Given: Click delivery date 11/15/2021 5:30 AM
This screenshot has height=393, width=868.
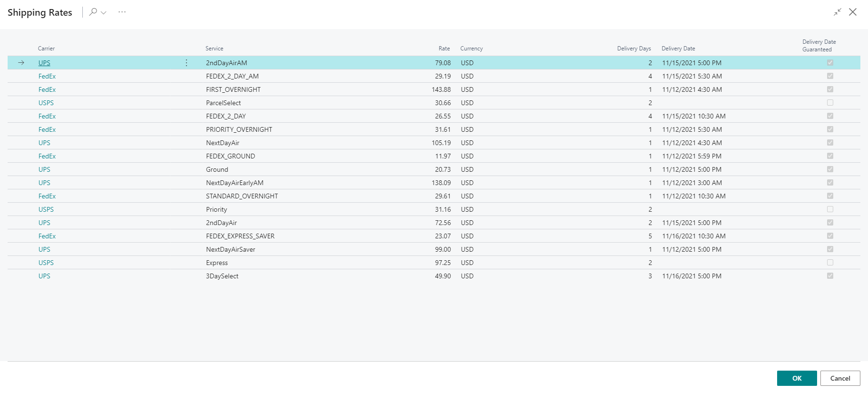Looking at the screenshot, I should [692, 76].
